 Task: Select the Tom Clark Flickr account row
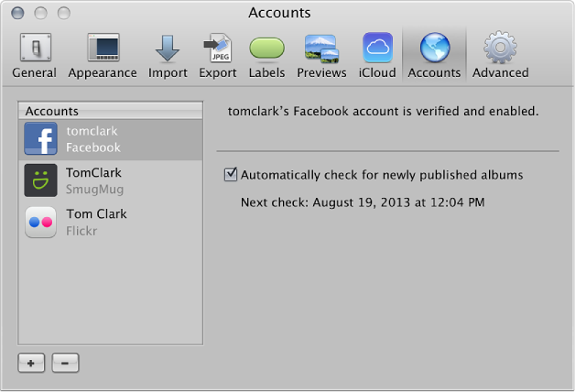point(111,223)
